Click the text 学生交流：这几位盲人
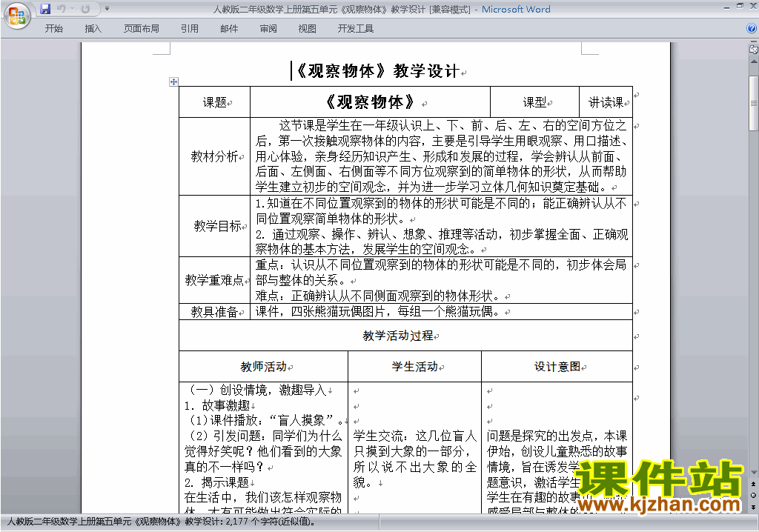This screenshot has width=759, height=532. click(415, 436)
